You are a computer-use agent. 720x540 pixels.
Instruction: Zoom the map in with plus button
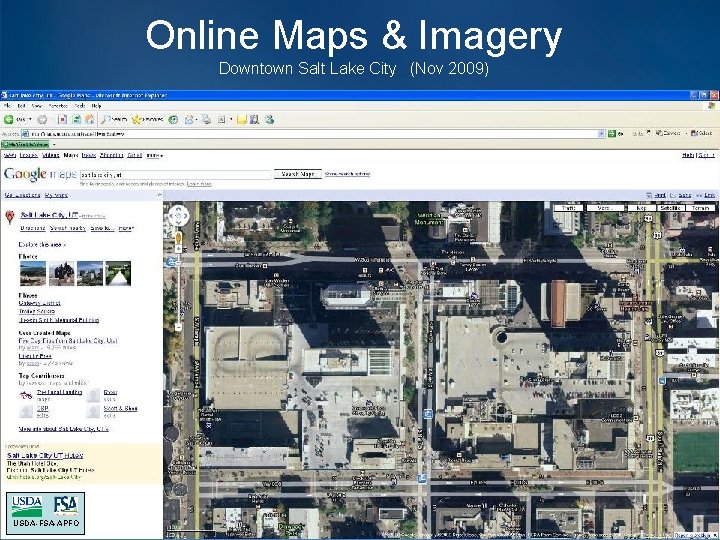point(178,249)
